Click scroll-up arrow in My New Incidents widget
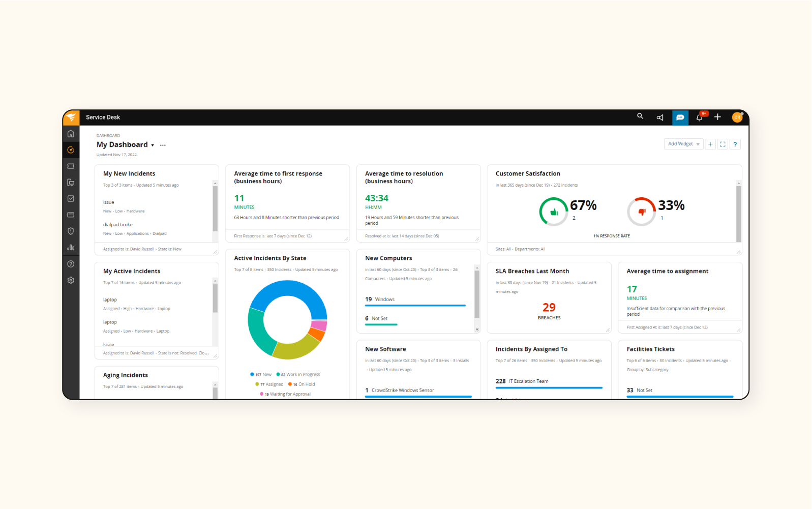The image size is (812, 509). tap(215, 183)
